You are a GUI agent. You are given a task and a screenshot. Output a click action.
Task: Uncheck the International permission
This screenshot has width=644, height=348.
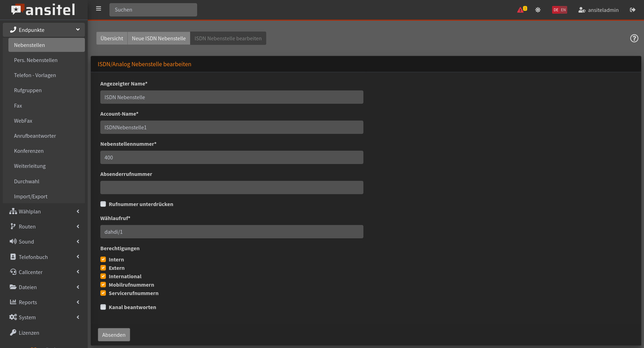tap(103, 276)
